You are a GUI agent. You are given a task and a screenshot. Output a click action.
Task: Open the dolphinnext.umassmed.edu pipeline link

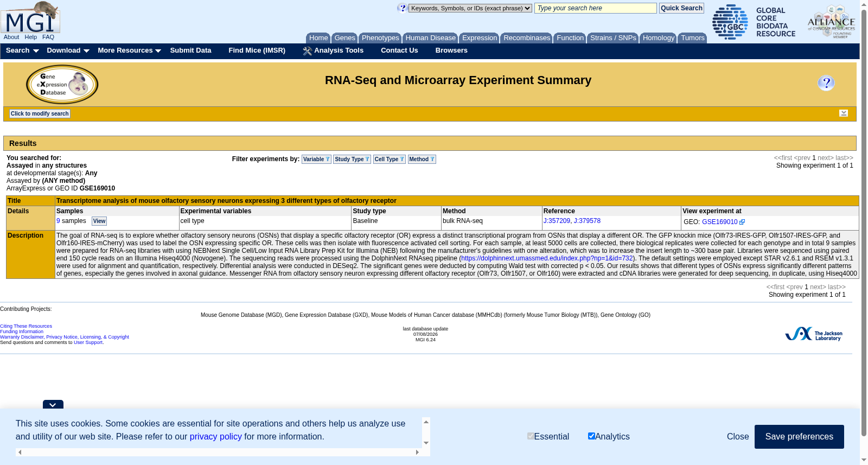coord(547,258)
